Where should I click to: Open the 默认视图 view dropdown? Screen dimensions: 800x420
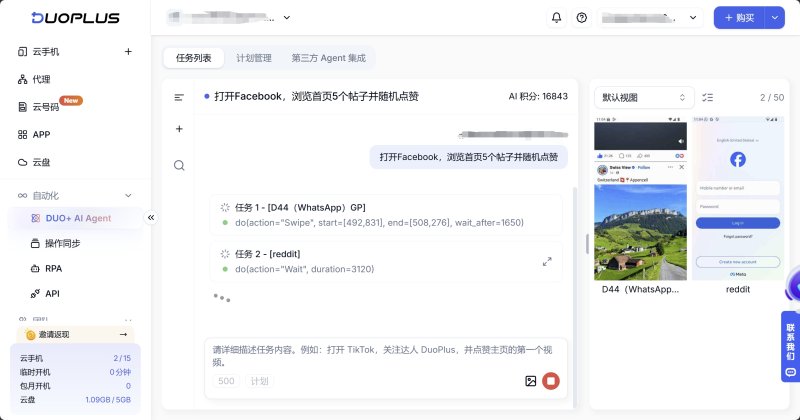644,97
